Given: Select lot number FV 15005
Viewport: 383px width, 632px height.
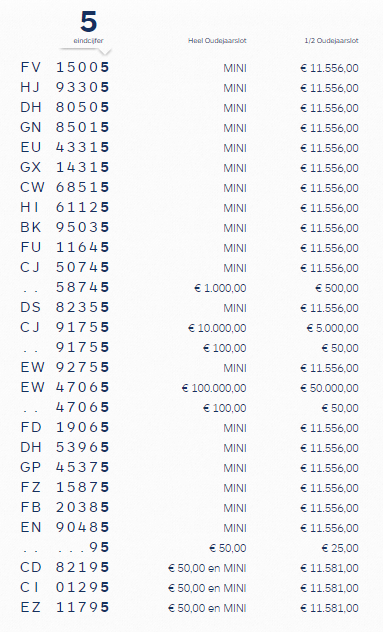Looking at the screenshot, I should point(65,67).
